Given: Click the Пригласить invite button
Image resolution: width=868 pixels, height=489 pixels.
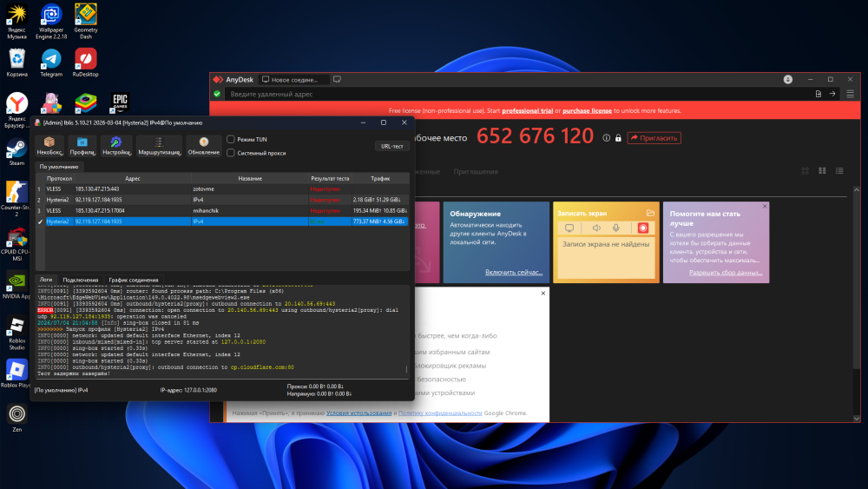Looking at the screenshot, I should (x=654, y=138).
